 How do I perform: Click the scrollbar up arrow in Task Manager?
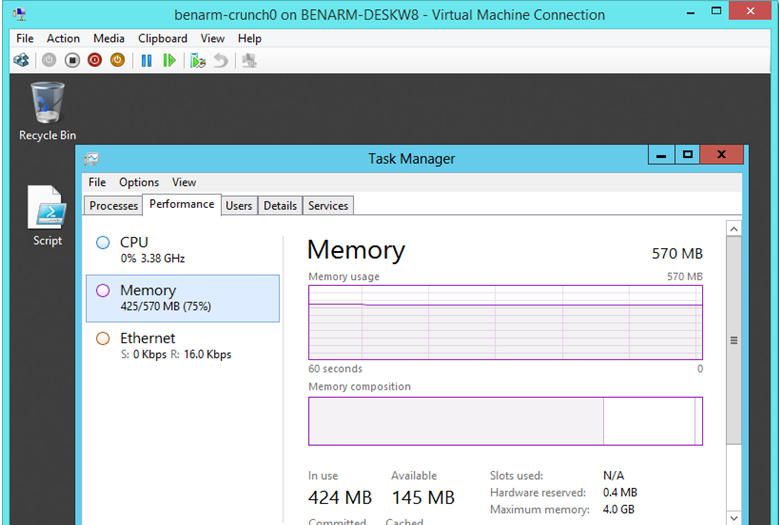pos(734,230)
